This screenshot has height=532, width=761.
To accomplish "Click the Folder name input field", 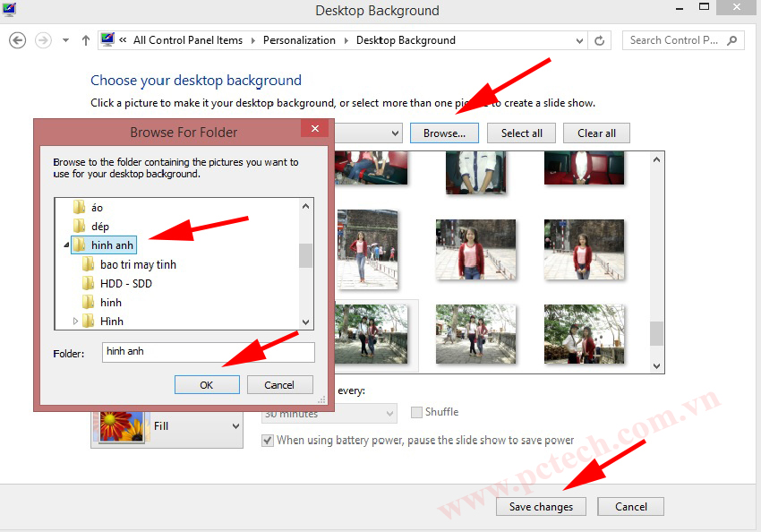I will click(208, 352).
